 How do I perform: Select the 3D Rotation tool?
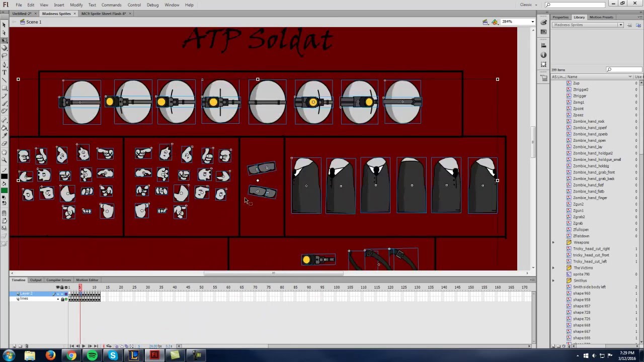coord(6,48)
